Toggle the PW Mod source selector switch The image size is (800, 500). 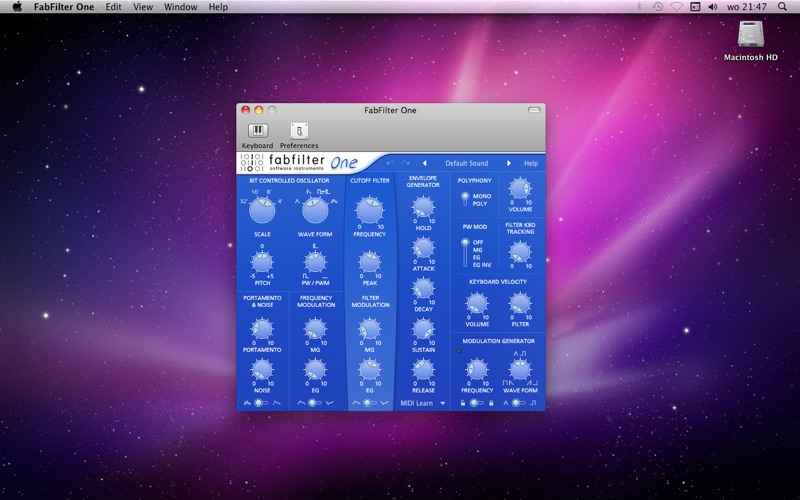pos(465,253)
